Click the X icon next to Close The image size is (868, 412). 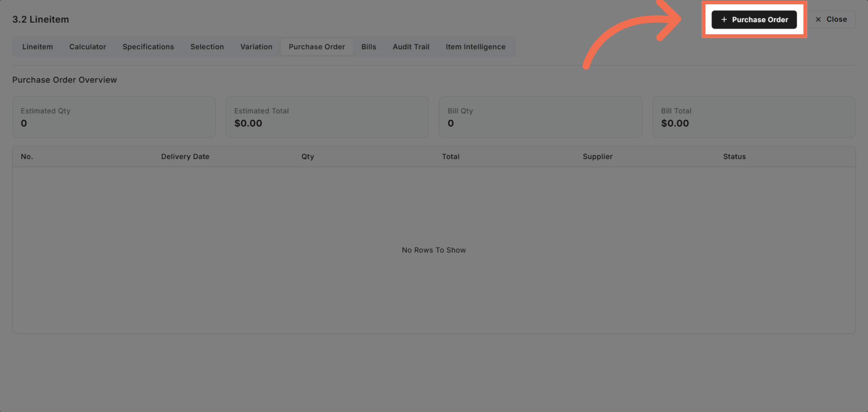pyautogui.click(x=818, y=19)
